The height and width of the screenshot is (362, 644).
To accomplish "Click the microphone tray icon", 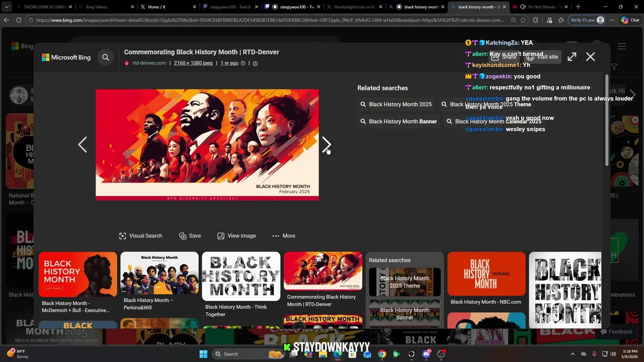I will click(594, 354).
